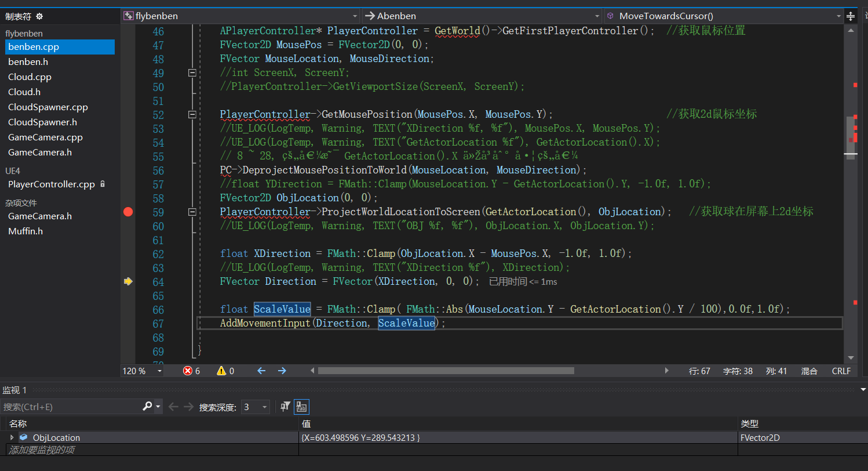Navigate forward with the blue right arrow
868x471 pixels.
tap(282, 371)
